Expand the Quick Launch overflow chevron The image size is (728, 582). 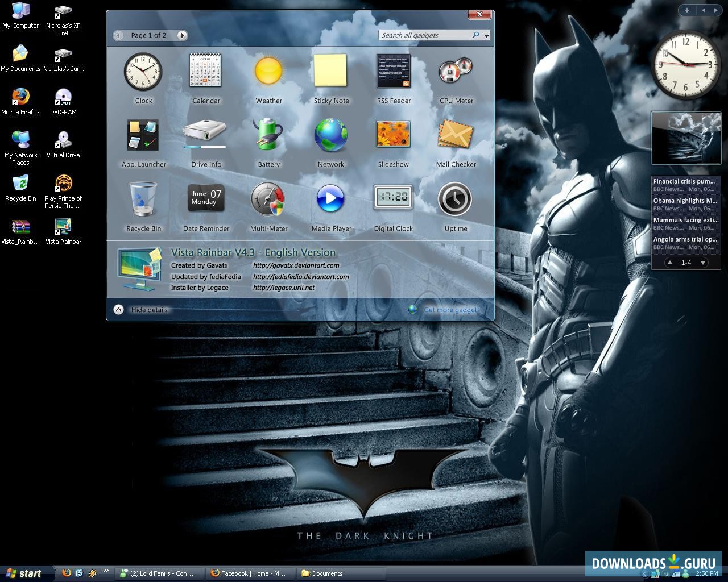pos(106,571)
